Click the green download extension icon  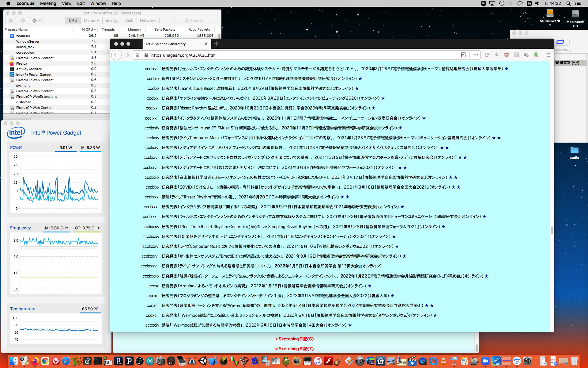click(x=536, y=55)
